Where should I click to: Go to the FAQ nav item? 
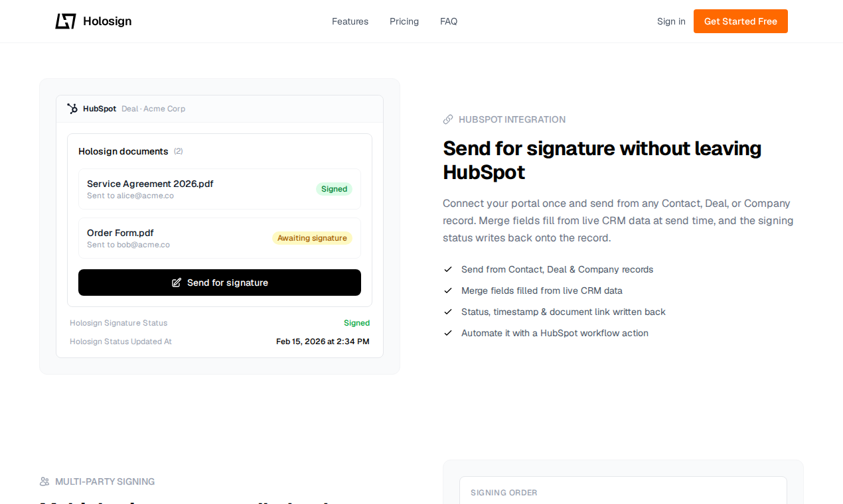point(449,21)
